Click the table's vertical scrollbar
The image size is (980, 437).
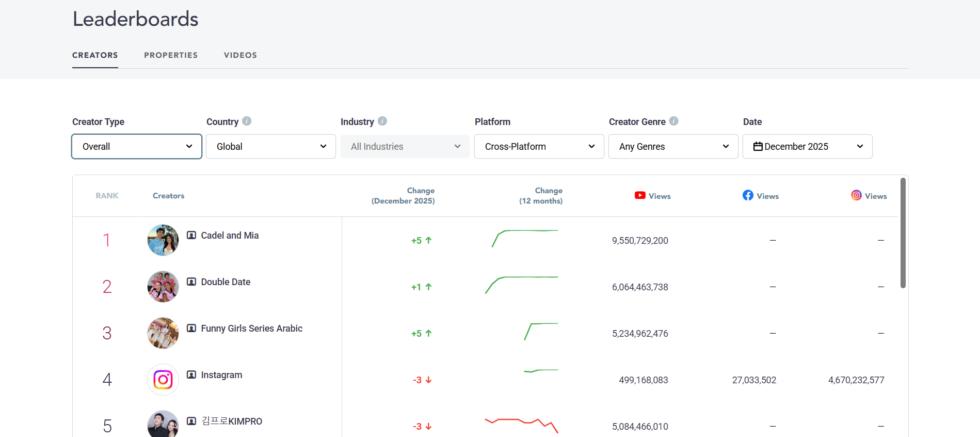[903, 233]
